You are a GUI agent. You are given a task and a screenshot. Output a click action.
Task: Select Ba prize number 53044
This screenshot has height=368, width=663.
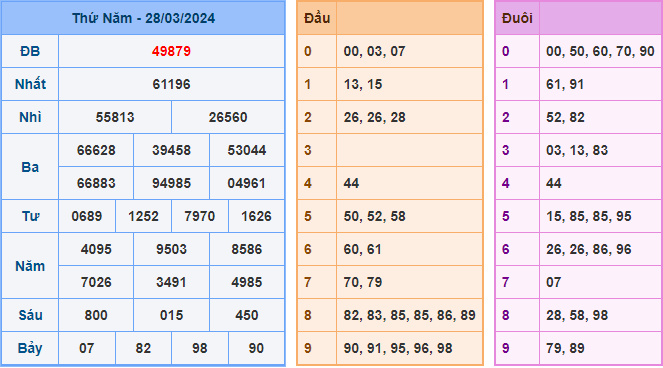(x=247, y=150)
